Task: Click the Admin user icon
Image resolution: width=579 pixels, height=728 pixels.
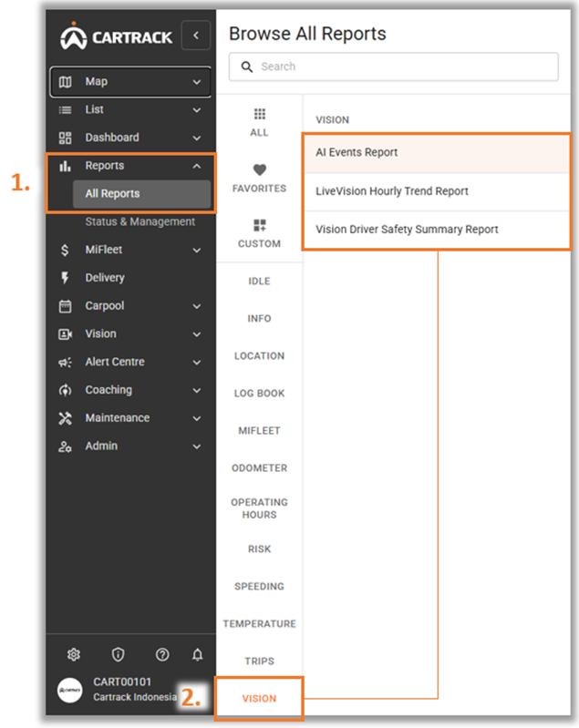Action: (65, 446)
